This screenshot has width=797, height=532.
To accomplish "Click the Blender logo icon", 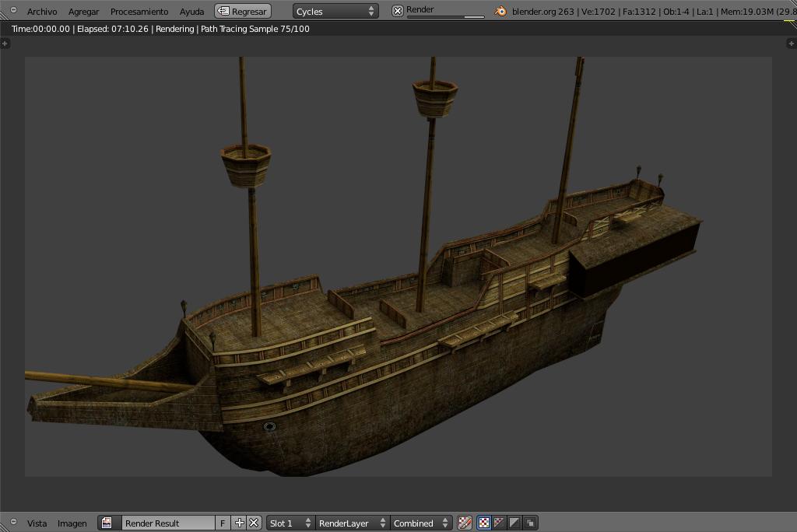I will point(500,12).
